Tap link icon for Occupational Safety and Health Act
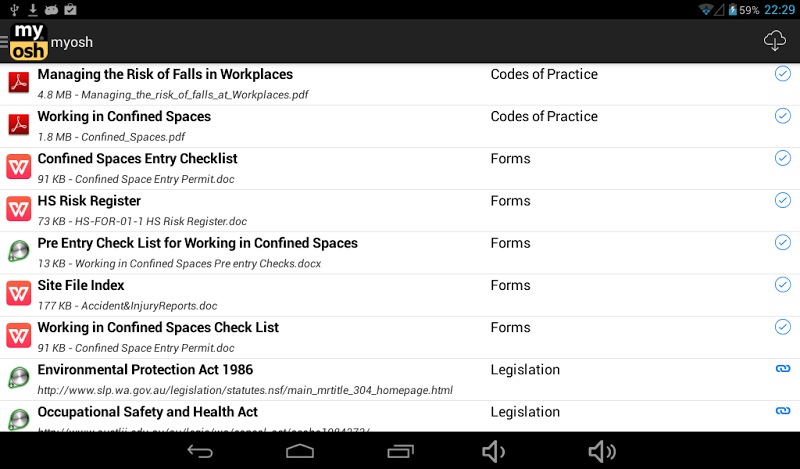 783,411
